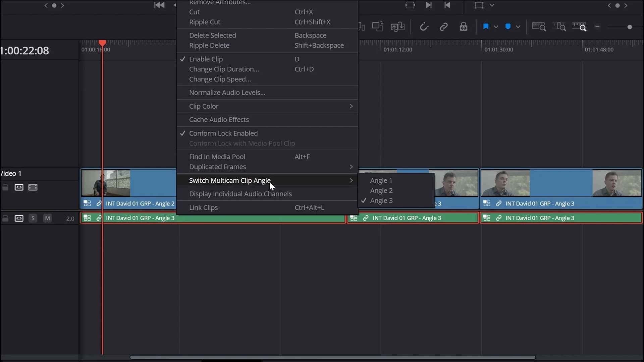The image size is (644, 362).
Task: Lock the Video 1 track
Action: [x=5, y=187]
